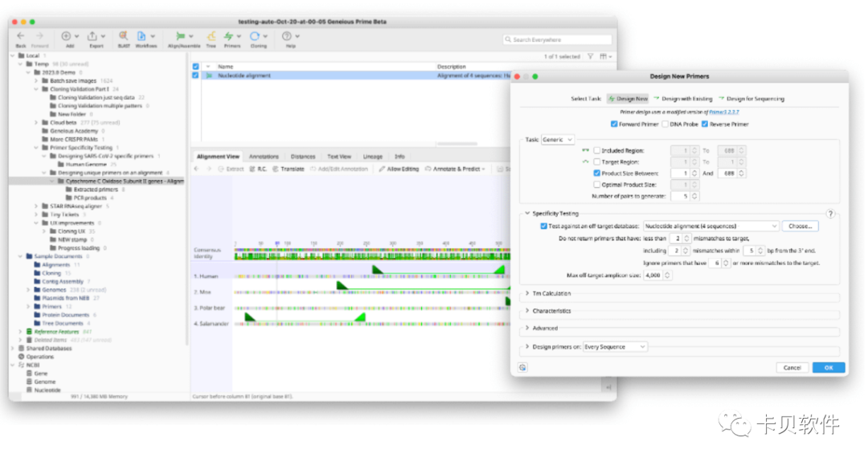Open the Help toolbar icon
The height and width of the screenshot is (462, 868).
tap(287, 36)
